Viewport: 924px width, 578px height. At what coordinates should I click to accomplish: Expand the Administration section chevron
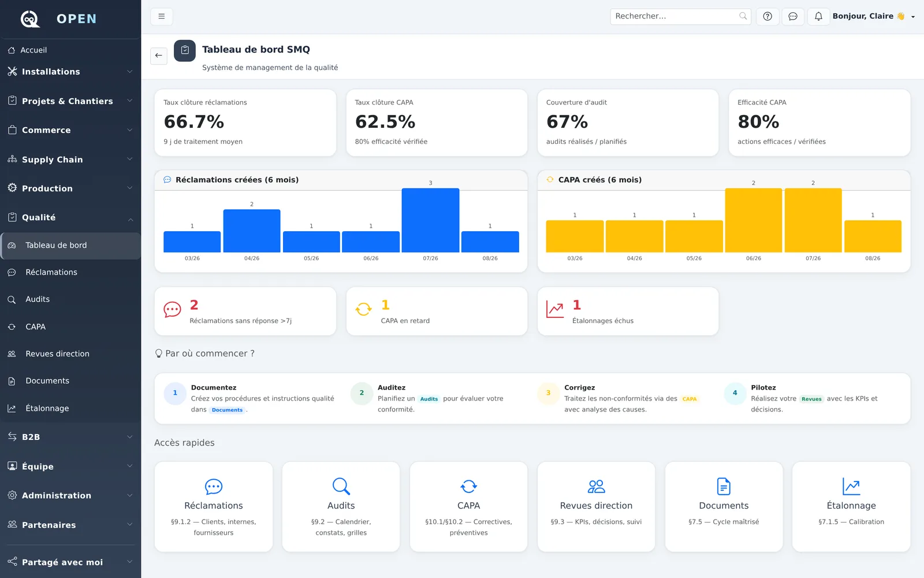coord(130,495)
